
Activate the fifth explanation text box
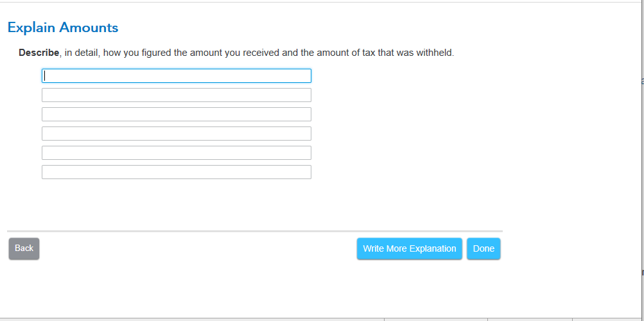click(x=176, y=153)
